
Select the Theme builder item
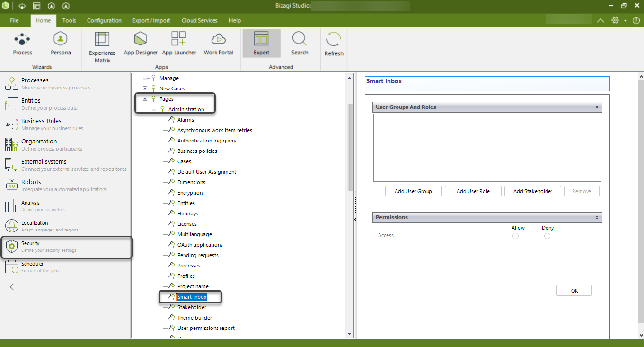194,318
